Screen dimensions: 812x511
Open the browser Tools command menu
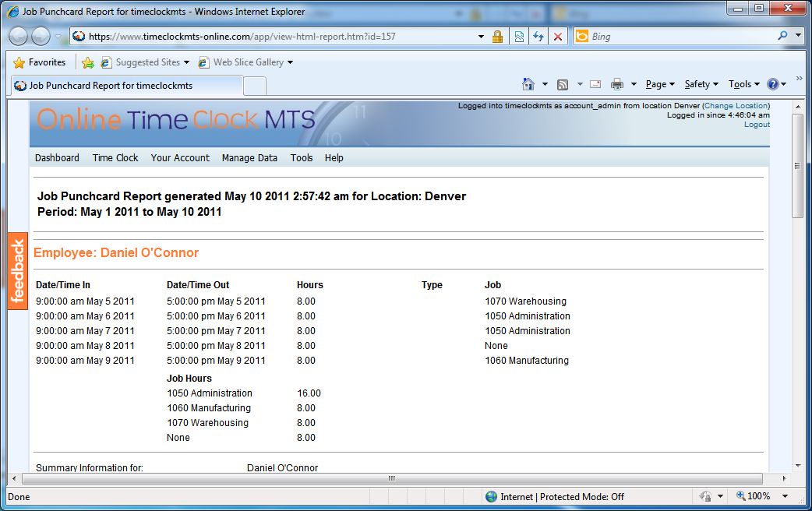coord(743,84)
